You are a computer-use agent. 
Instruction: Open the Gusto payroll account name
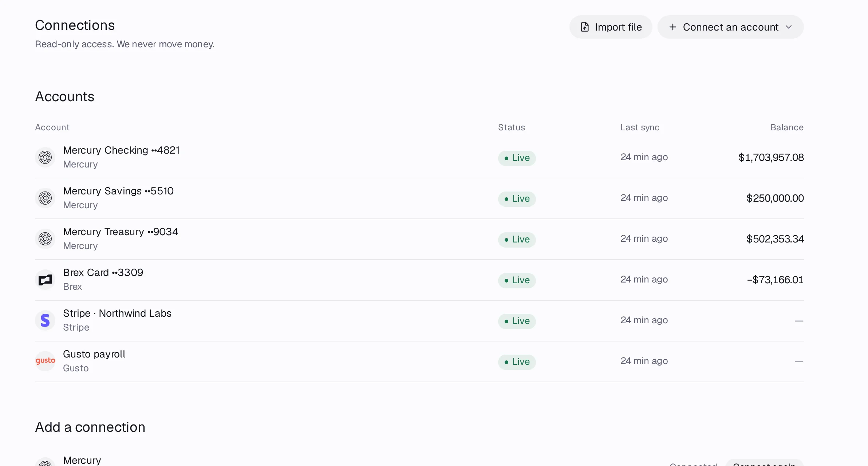[x=94, y=354]
